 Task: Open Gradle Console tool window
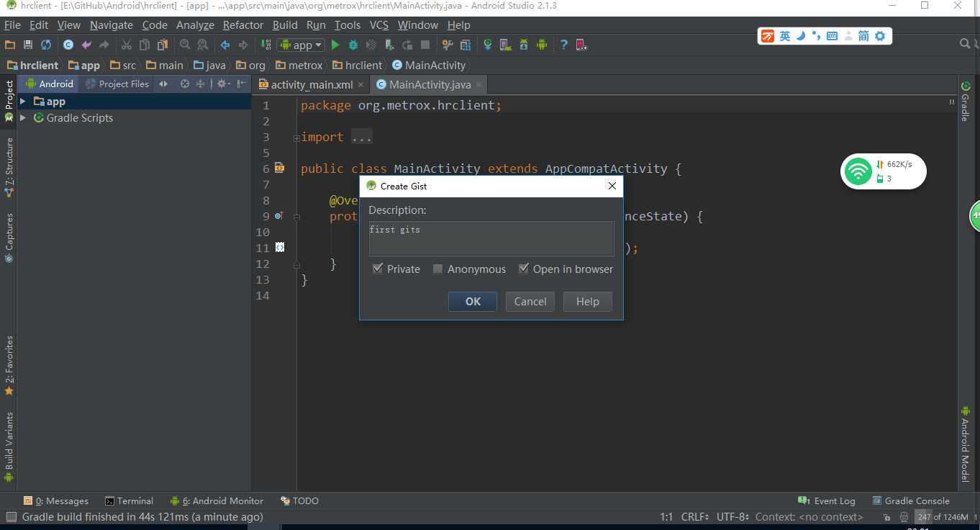pos(911,500)
